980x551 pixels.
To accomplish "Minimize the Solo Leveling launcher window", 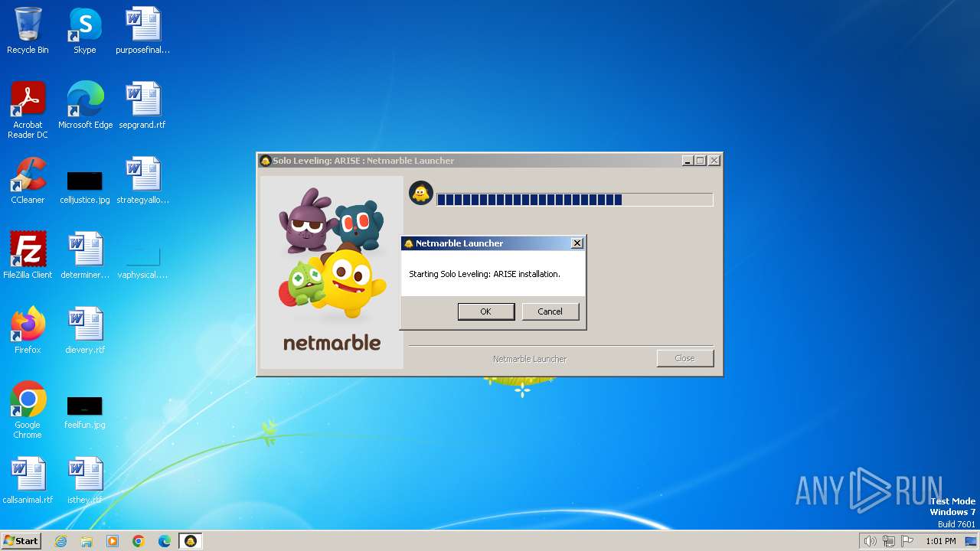I will tap(688, 161).
